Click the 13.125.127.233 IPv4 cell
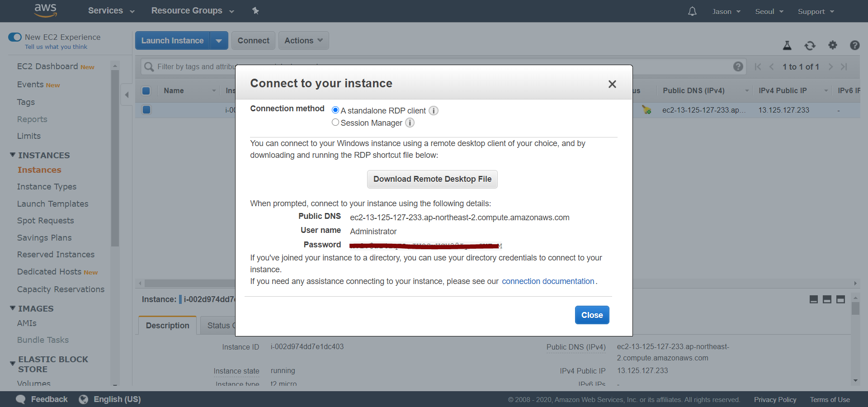868x407 pixels. [783, 110]
